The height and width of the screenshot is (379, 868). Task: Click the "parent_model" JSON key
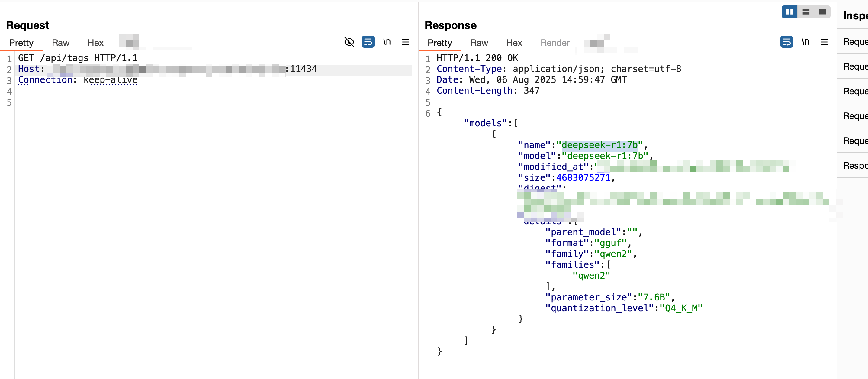pyautogui.click(x=583, y=232)
